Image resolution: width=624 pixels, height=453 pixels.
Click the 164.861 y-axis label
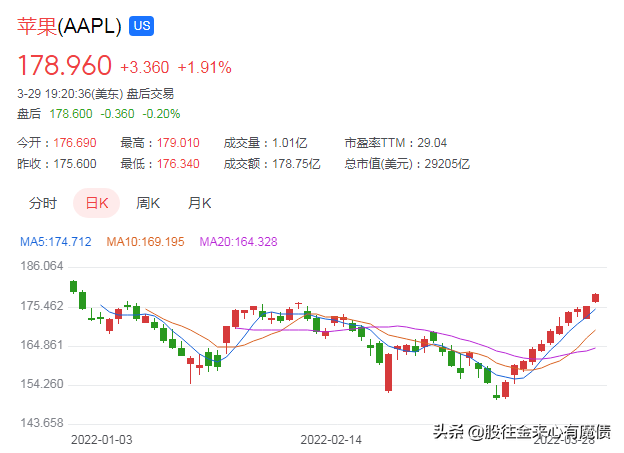click(x=42, y=345)
